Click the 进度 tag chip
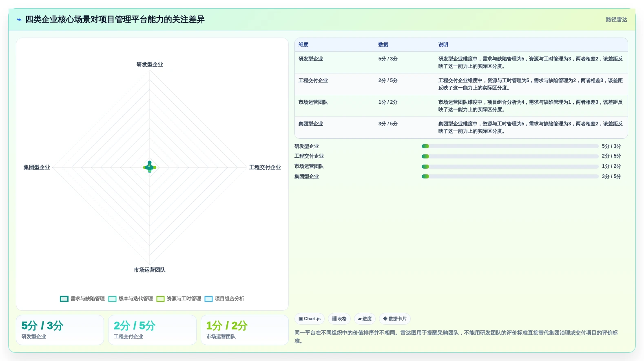644x361 pixels. pos(365,319)
